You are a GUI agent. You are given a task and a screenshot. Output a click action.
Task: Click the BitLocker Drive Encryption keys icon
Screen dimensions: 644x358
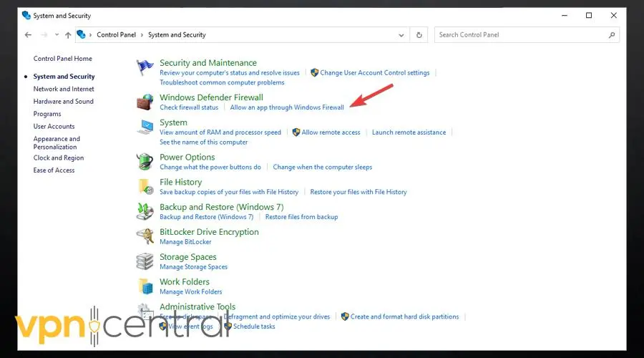[145, 236]
